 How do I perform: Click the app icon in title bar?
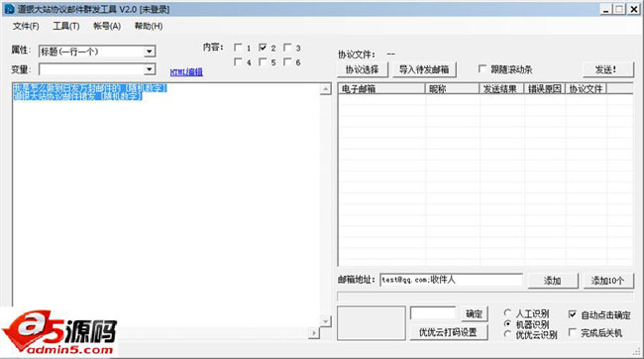pos(9,9)
